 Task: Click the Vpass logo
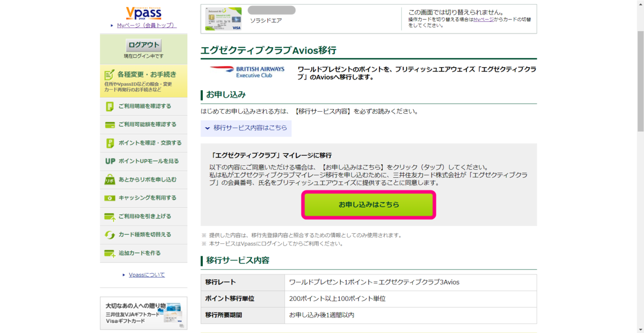tap(143, 12)
